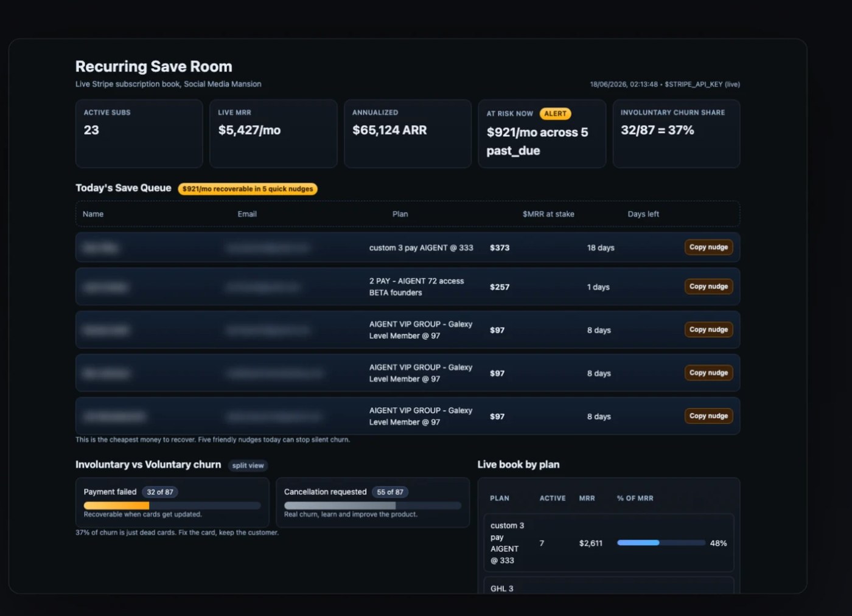The width and height of the screenshot is (852, 616).
Task: Click the Payment failed label
Action: point(110,492)
